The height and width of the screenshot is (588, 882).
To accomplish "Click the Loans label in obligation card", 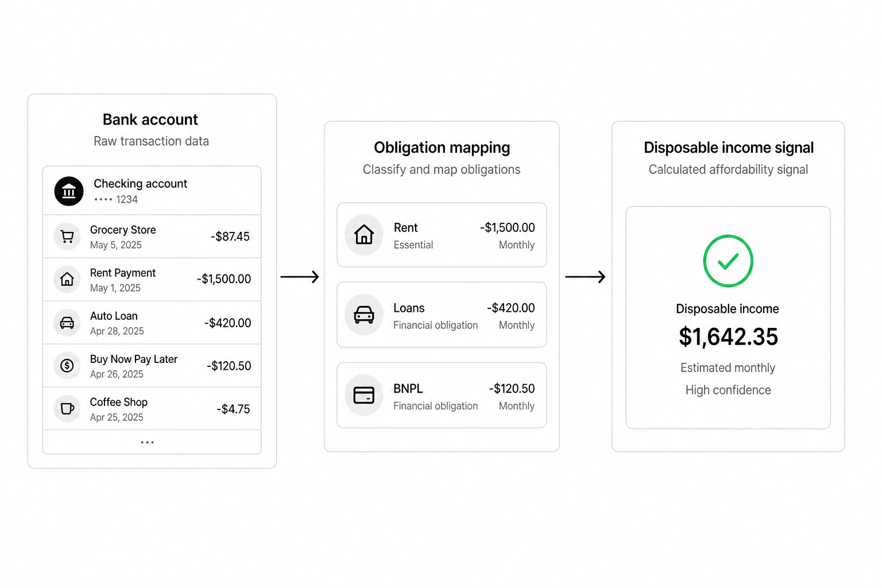I will (409, 308).
